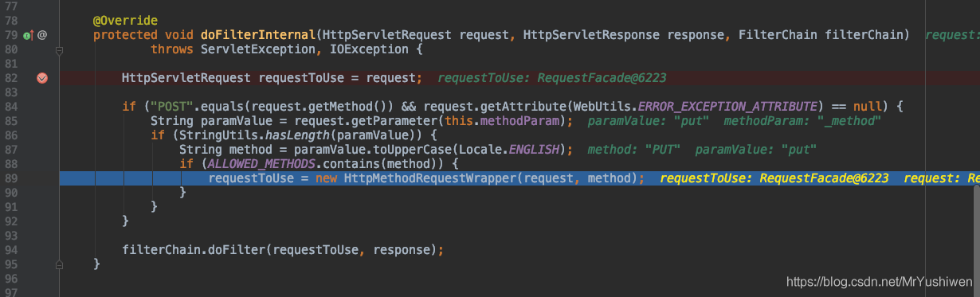Click line number 94 in the gutter
The height and width of the screenshot is (297, 980).
pyautogui.click(x=11, y=249)
